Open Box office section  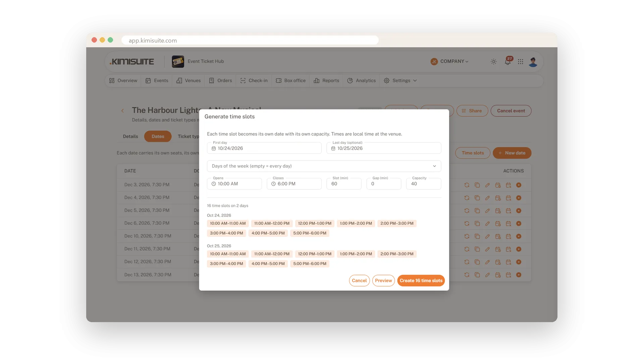[291, 81]
